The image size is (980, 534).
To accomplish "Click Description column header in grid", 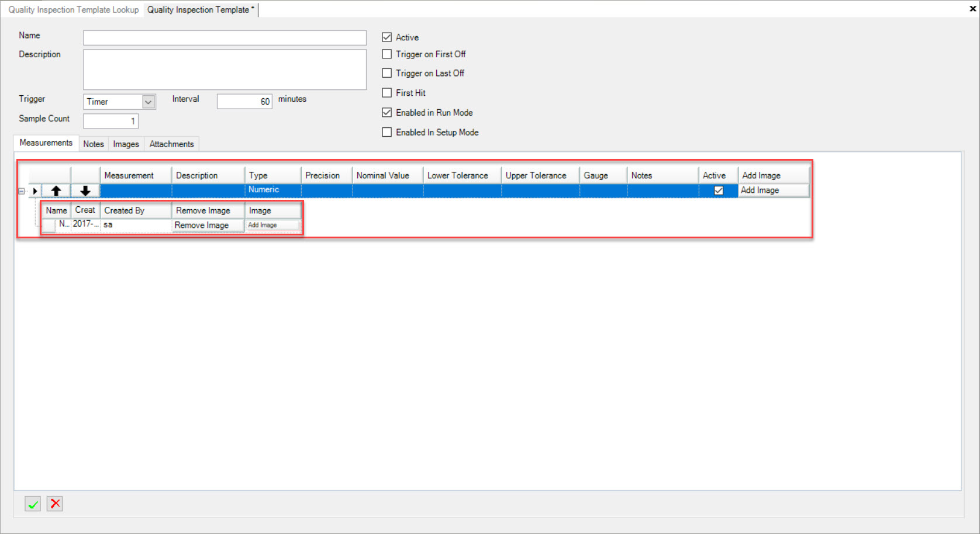I will (208, 175).
